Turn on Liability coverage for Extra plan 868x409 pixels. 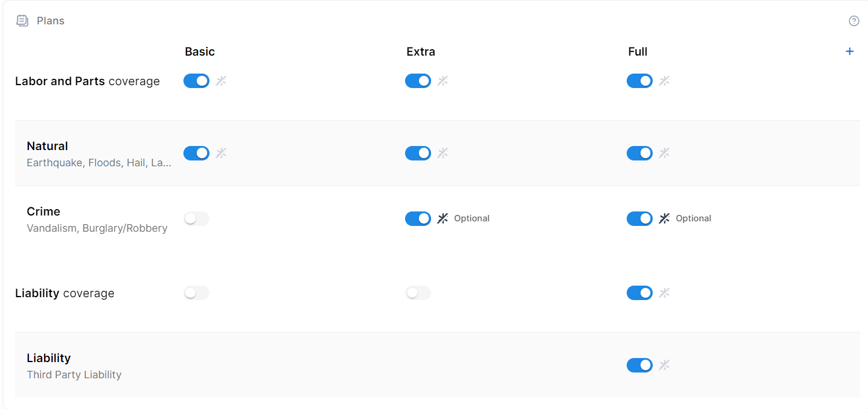coord(418,293)
